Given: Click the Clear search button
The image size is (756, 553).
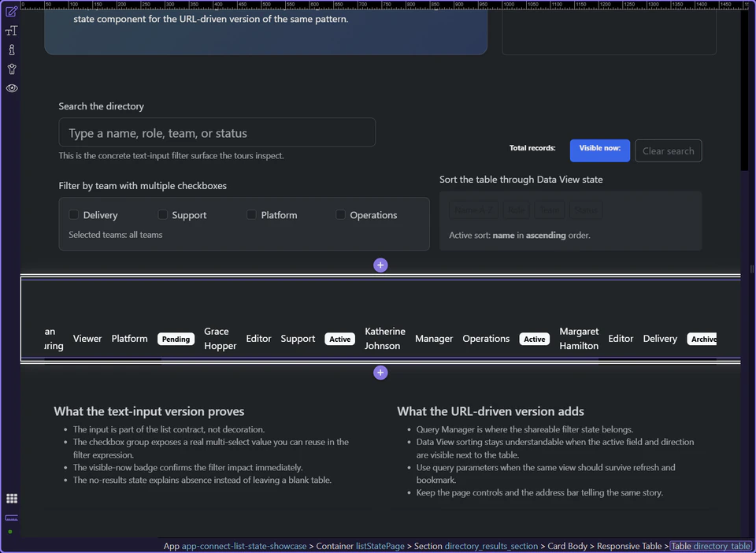Looking at the screenshot, I should (x=669, y=151).
